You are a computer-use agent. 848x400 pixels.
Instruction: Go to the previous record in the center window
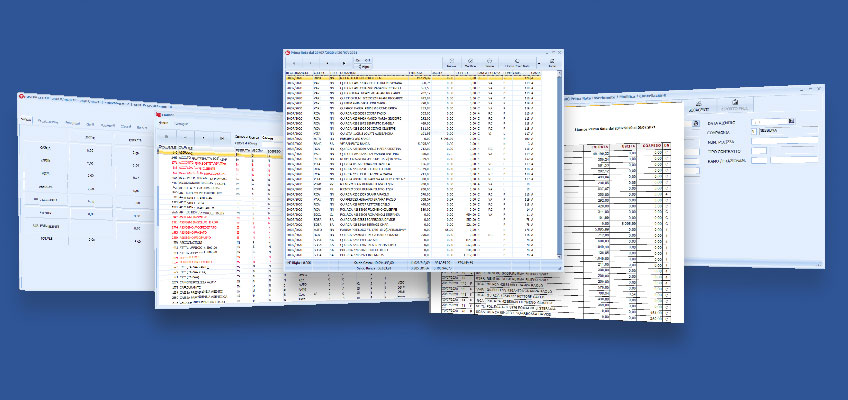click(x=310, y=62)
